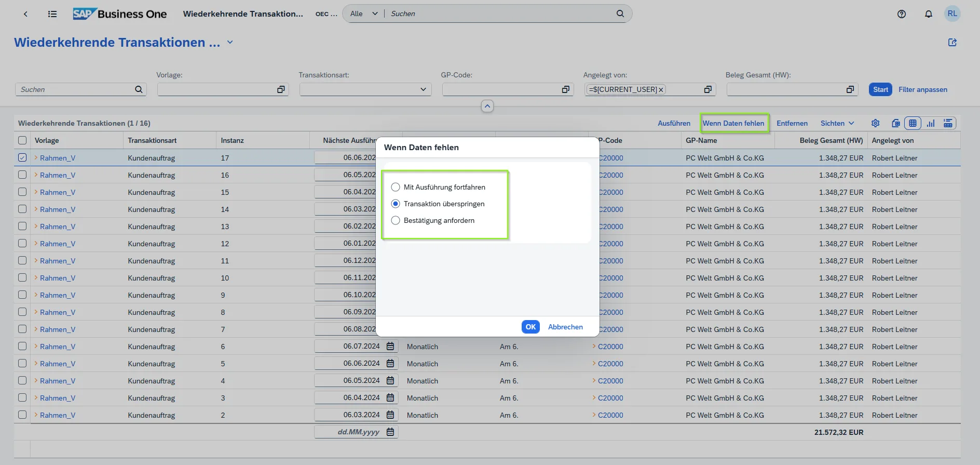Click 'Ausführen' in the table toolbar
Image resolution: width=980 pixels, height=465 pixels.
tap(674, 123)
